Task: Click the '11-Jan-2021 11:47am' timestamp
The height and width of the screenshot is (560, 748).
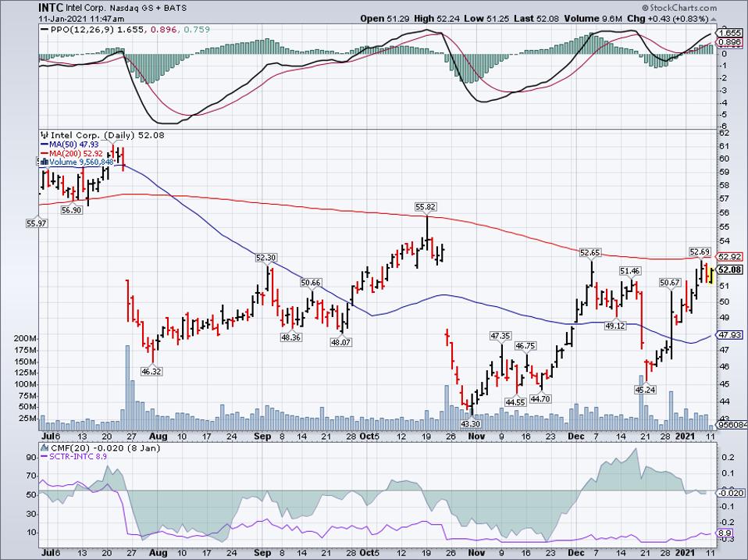Action: [x=81, y=19]
